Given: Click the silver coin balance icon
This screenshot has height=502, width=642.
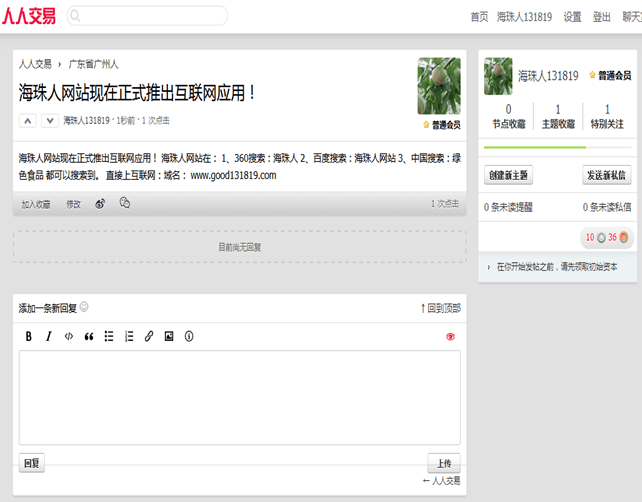Looking at the screenshot, I should coord(601,237).
